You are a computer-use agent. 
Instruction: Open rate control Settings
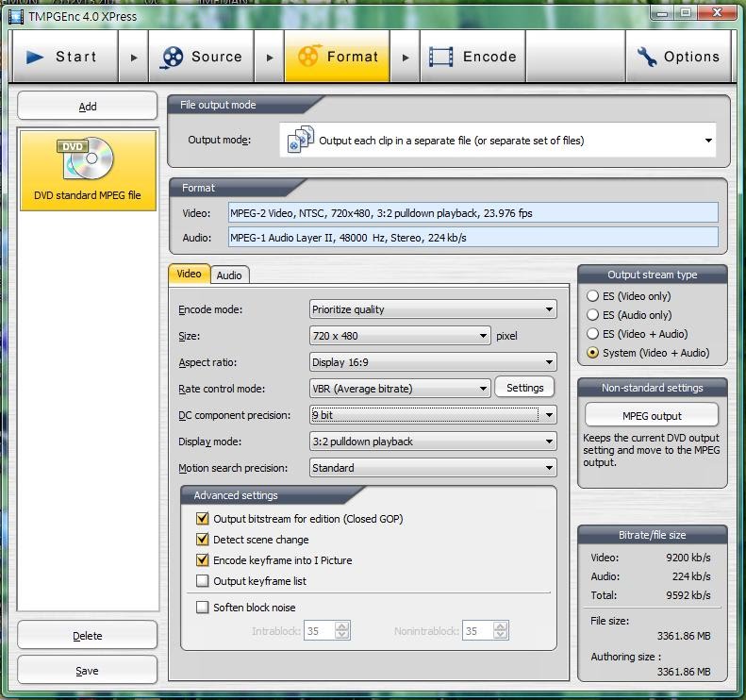point(524,388)
